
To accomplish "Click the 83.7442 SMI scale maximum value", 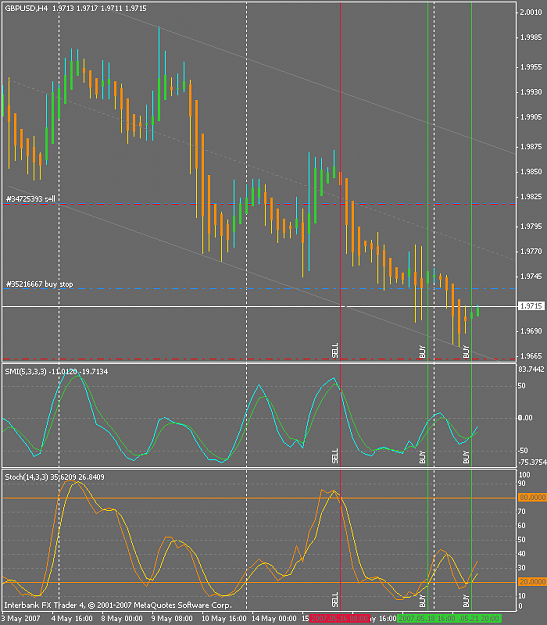I will tap(531, 369).
